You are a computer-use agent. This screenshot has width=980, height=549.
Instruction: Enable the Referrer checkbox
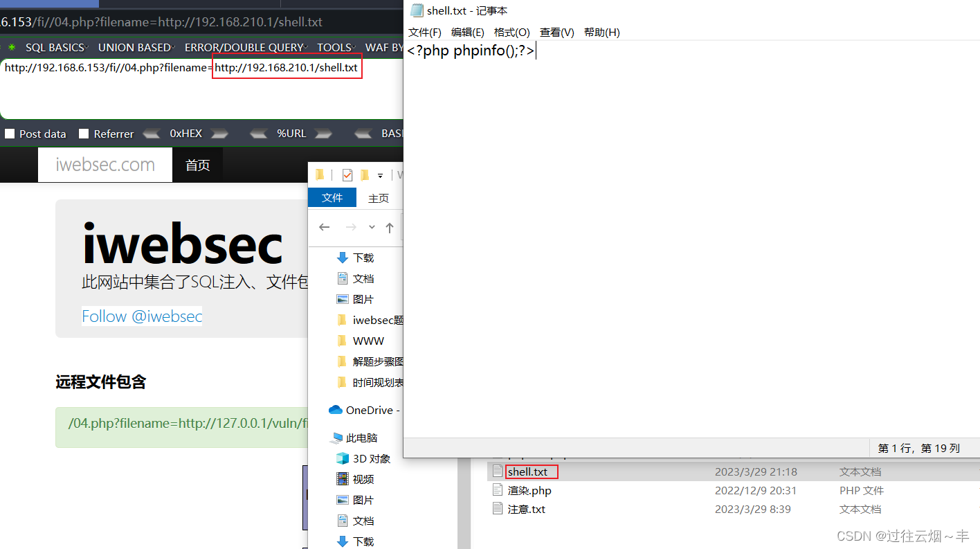[x=84, y=134]
